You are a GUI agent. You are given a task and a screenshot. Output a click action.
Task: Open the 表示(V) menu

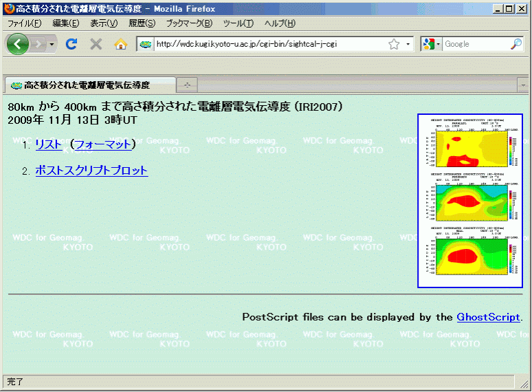[104, 23]
